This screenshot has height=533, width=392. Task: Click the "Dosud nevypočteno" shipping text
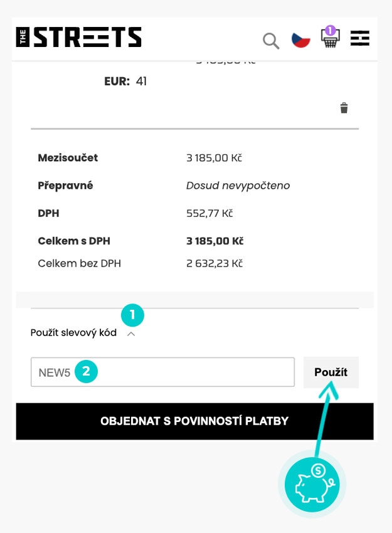point(238,186)
